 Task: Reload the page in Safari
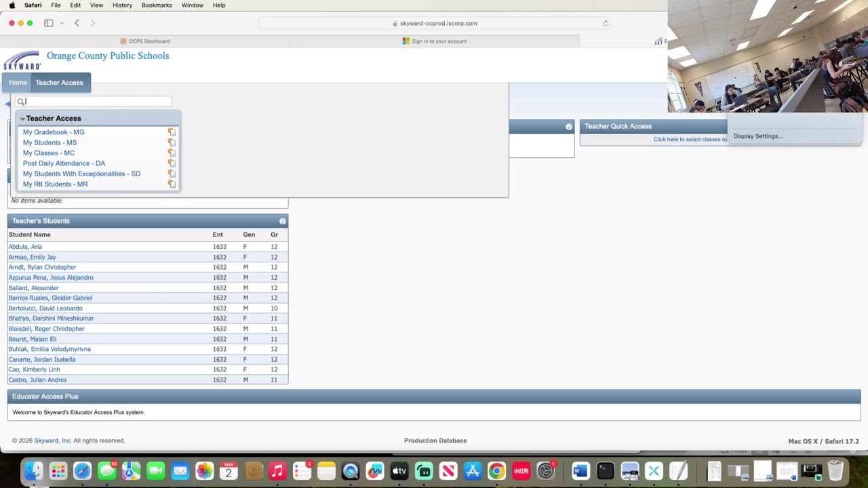(x=606, y=23)
